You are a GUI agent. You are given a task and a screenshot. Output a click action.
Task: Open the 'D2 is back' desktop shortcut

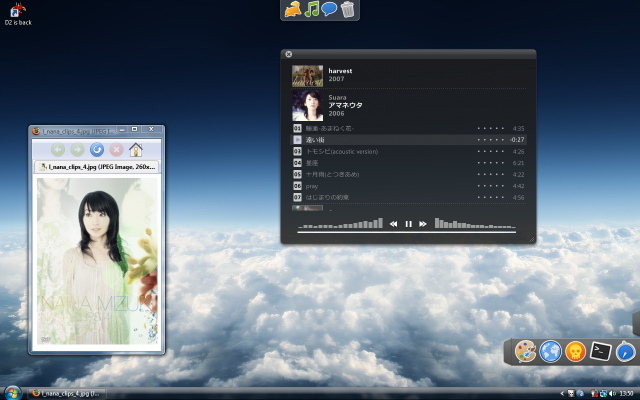point(18,14)
